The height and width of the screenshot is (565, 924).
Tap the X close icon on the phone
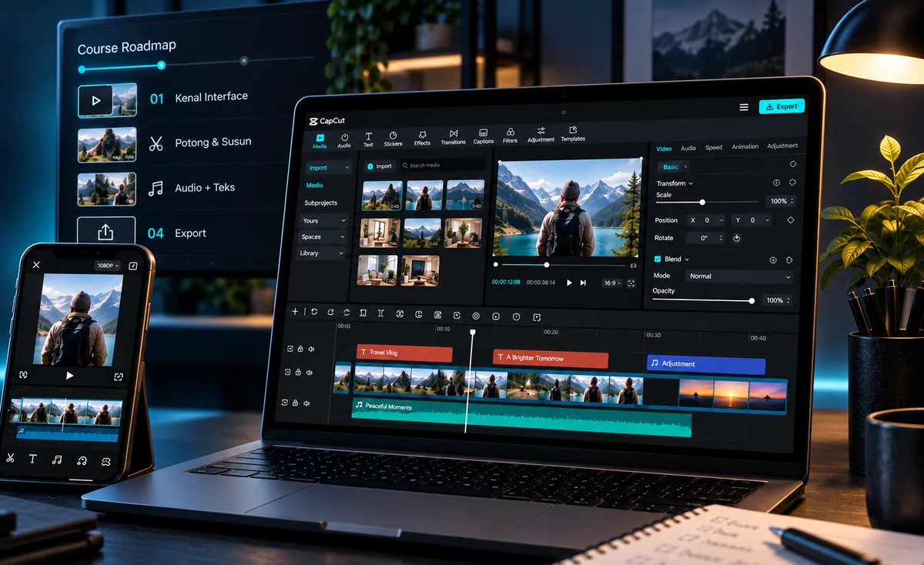click(x=36, y=265)
